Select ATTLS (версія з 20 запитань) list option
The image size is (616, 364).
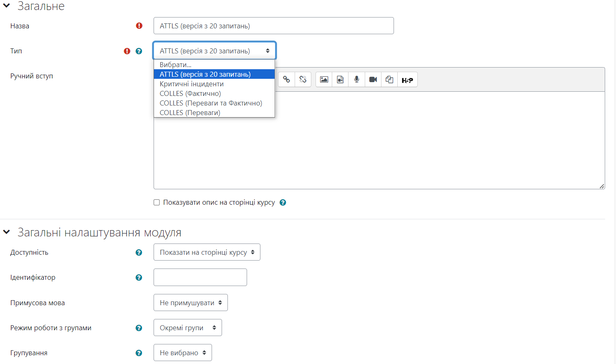click(x=215, y=74)
